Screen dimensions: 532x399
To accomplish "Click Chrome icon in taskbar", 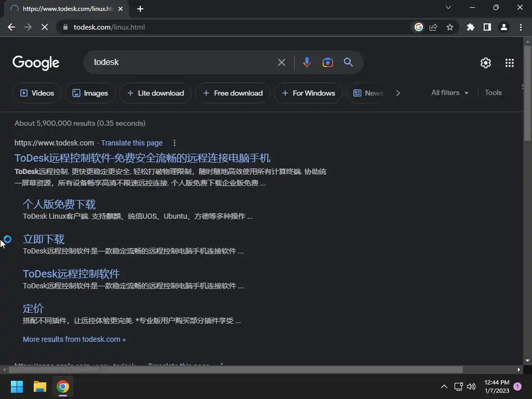I will coord(63,387).
